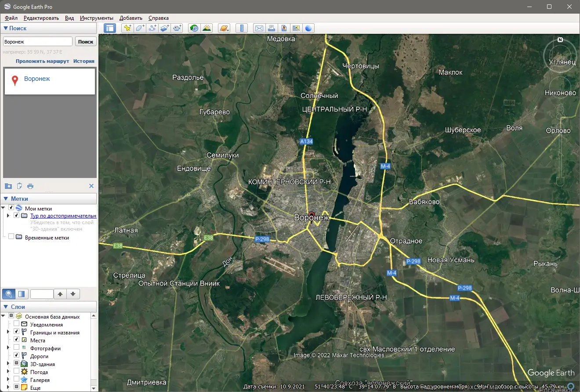The image size is (580, 392).
Task: Expand Границы и названия node
Action: click(x=8, y=332)
